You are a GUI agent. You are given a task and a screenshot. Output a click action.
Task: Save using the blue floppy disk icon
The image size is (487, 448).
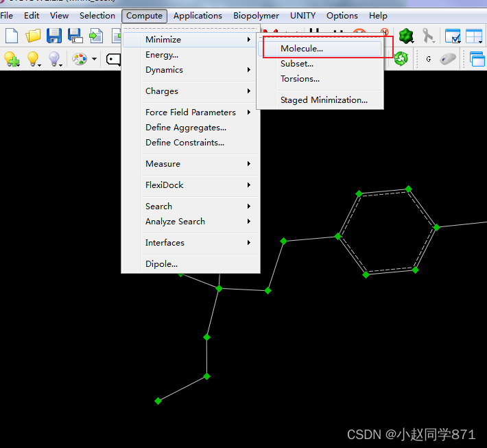pos(54,36)
